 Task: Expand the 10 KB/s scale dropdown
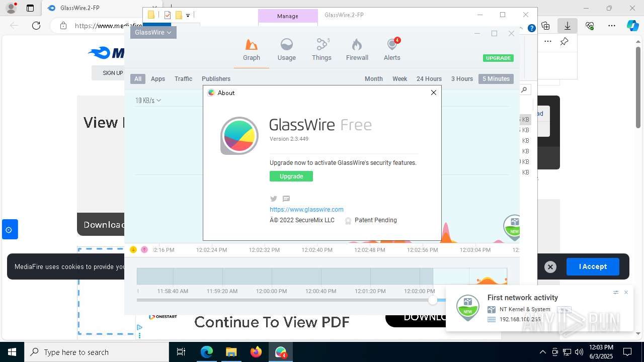click(148, 101)
